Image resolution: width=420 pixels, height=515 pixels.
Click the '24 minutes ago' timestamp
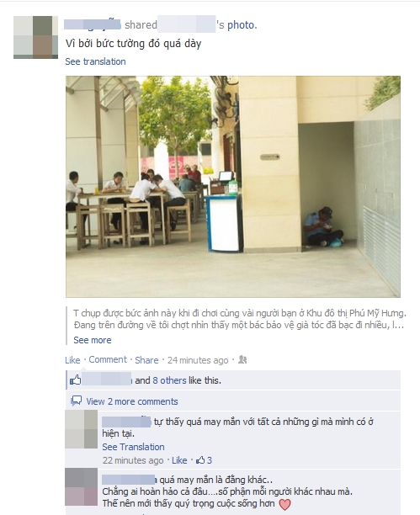point(198,360)
